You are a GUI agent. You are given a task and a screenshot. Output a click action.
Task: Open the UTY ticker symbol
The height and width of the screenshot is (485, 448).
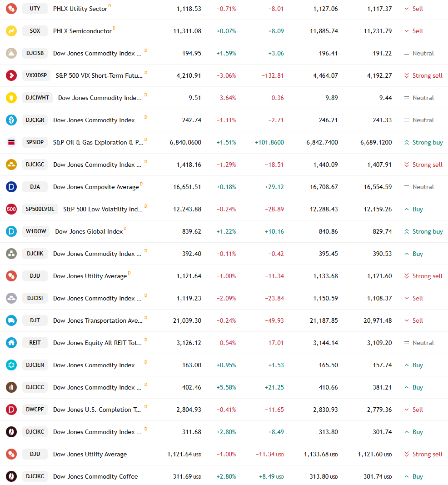pyautogui.click(x=35, y=9)
